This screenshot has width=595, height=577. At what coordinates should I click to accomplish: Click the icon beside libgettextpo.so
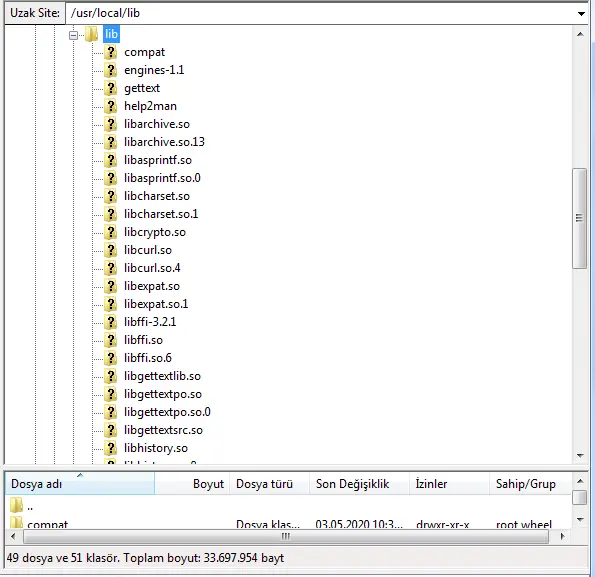tap(110, 394)
